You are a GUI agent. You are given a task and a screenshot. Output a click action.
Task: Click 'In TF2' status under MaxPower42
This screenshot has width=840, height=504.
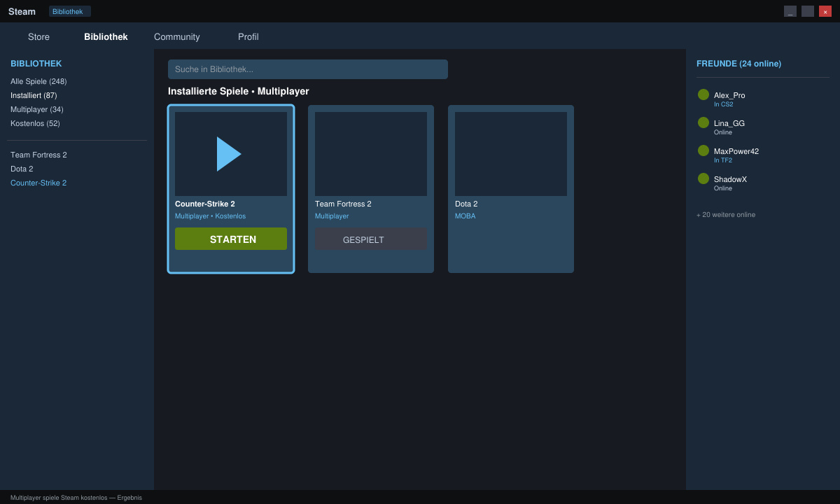point(723,160)
